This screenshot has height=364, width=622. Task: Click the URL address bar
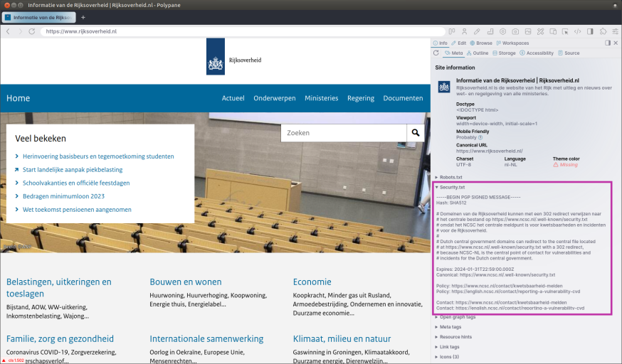click(x=243, y=31)
